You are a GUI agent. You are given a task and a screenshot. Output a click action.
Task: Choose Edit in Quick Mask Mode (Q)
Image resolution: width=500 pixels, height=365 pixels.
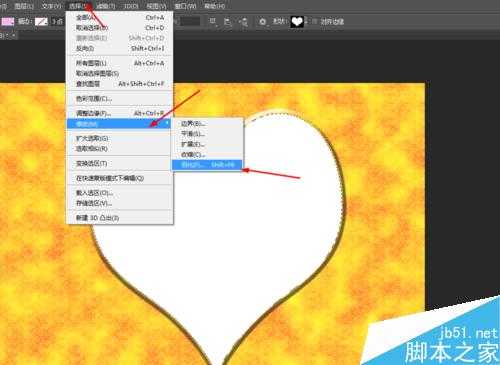click(120, 178)
